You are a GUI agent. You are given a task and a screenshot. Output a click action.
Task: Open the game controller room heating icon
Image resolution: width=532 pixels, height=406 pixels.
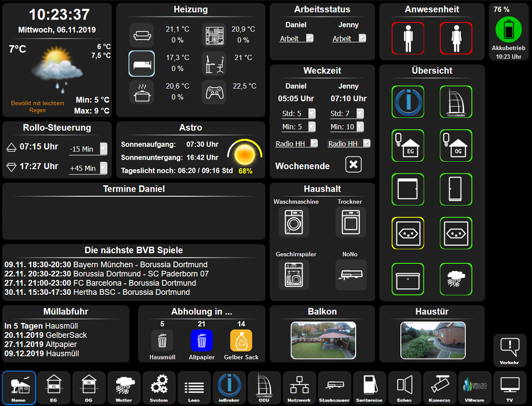pyautogui.click(x=214, y=92)
